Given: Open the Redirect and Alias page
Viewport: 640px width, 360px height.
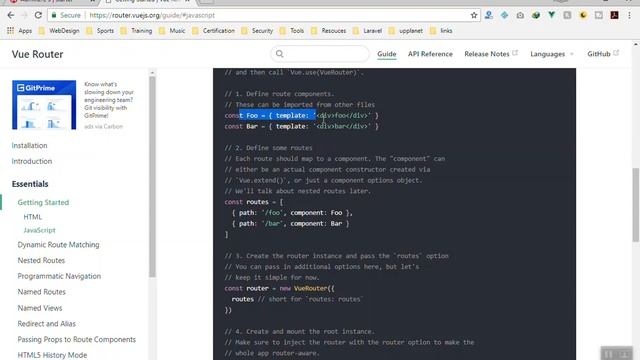Looking at the screenshot, I should click(47, 324).
